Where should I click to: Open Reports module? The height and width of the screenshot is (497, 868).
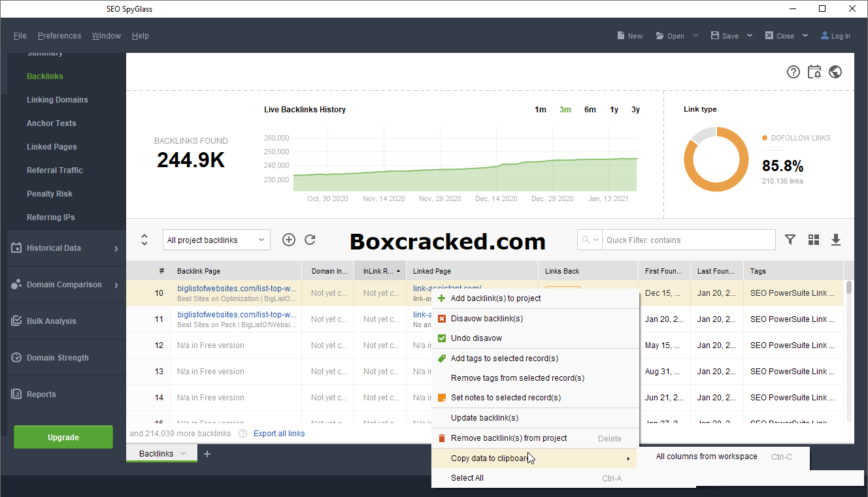66,394
